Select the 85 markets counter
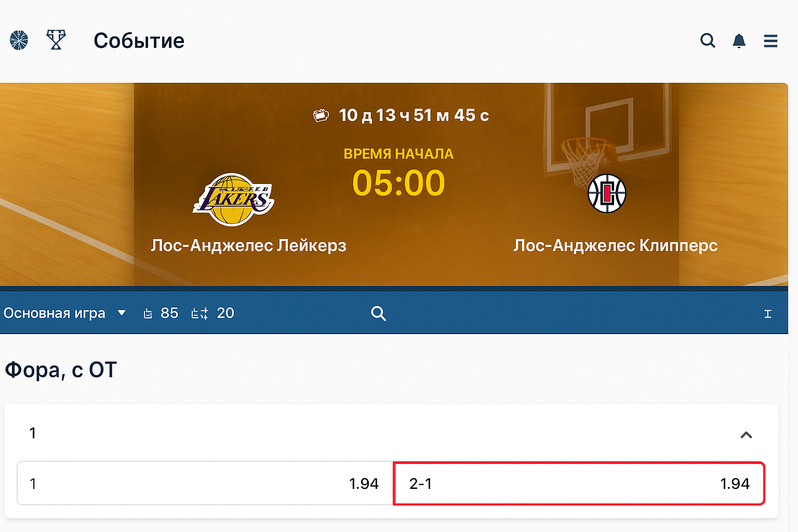Image resolution: width=798 pixels, height=532 pixels. point(161,313)
